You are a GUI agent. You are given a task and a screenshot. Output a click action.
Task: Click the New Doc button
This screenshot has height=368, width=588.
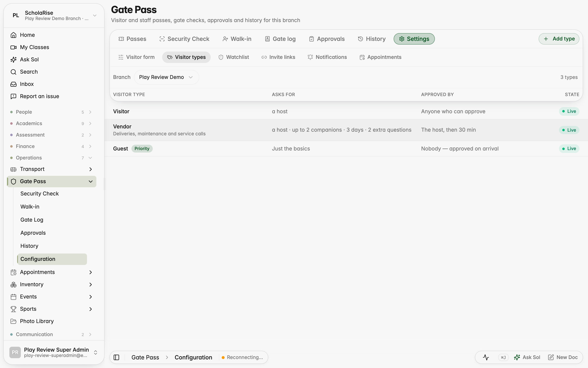(563, 357)
